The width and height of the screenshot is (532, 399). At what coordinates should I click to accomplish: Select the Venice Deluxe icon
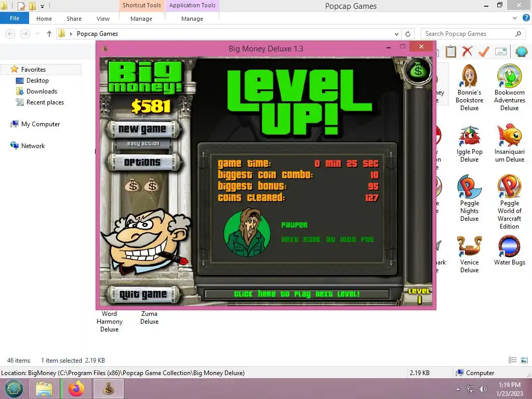click(x=469, y=255)
